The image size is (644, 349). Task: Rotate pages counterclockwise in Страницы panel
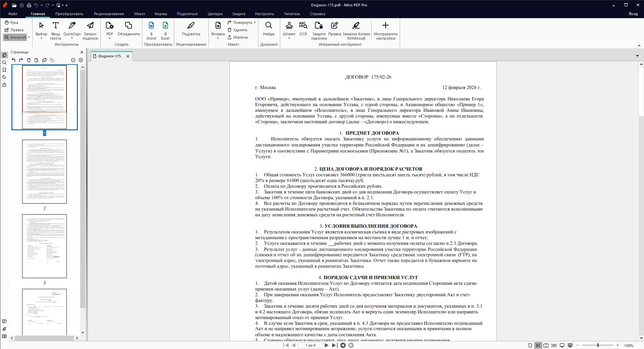[13, 60]
